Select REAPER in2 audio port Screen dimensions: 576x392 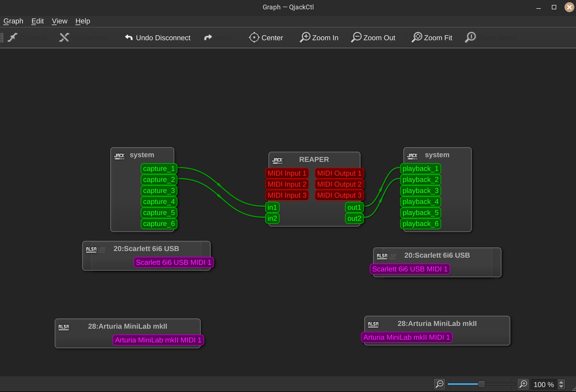[x=272, y=219]
